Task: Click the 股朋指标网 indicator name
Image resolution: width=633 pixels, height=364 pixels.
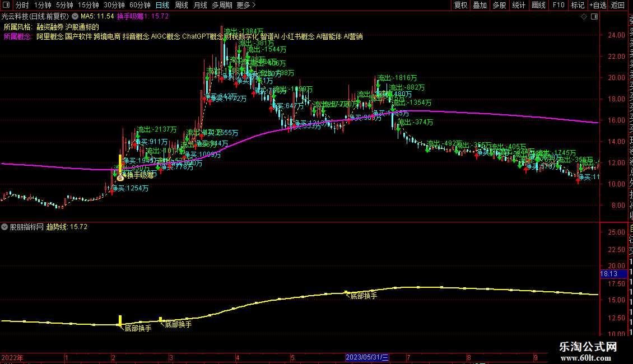Action: click(27, 227)
